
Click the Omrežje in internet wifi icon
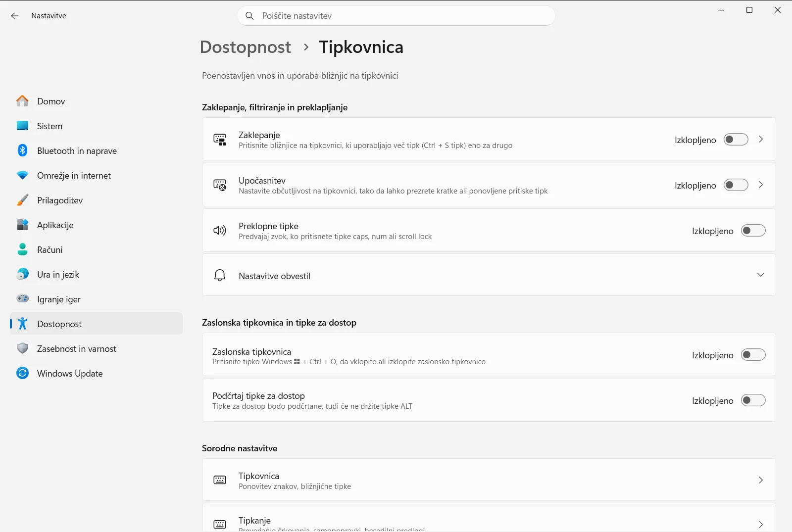(x=22, y=175)
